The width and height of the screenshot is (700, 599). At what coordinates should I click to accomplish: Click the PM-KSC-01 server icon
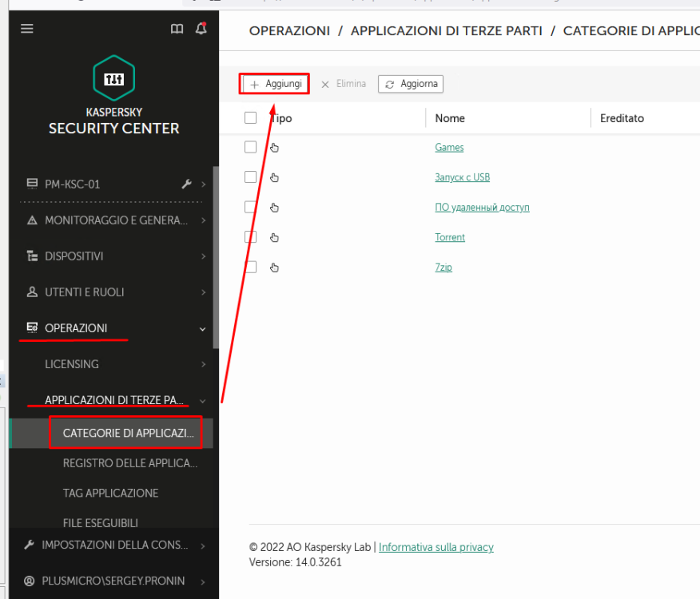point(32,184)
